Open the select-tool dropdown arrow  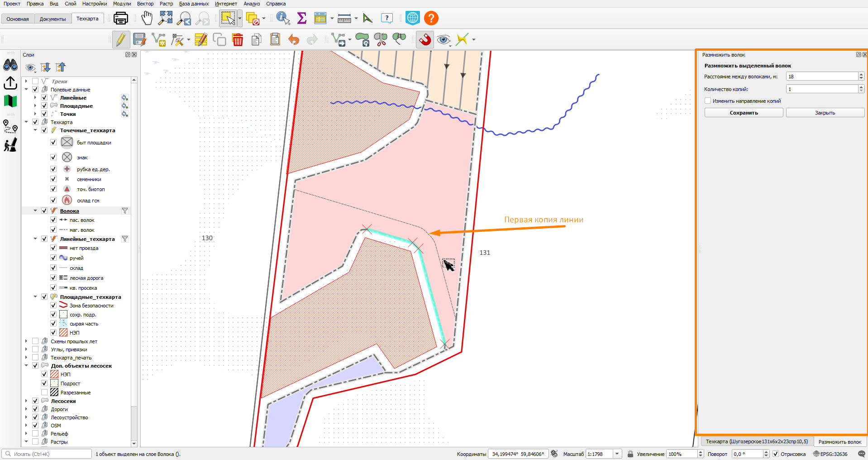click(240, 19)
